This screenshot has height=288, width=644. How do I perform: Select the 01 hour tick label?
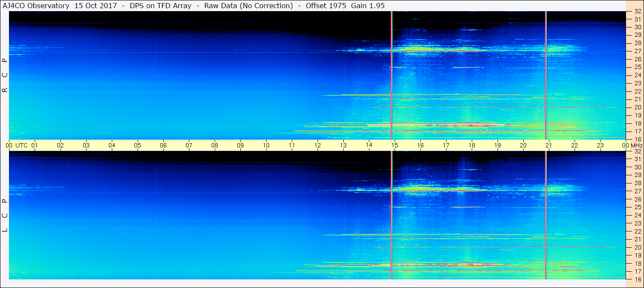click(x=35, y=145)
